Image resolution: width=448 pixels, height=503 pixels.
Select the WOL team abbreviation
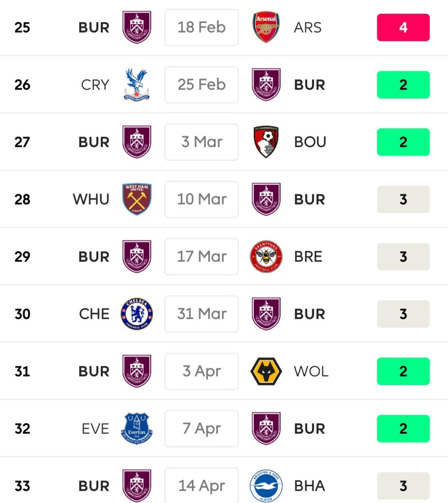311,371
